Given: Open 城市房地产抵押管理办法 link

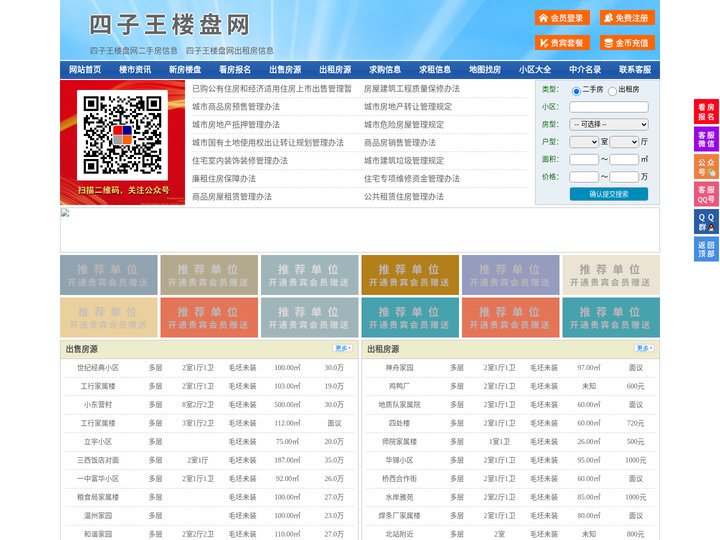Looking at the screenshot, I should [x=236, y=124].
